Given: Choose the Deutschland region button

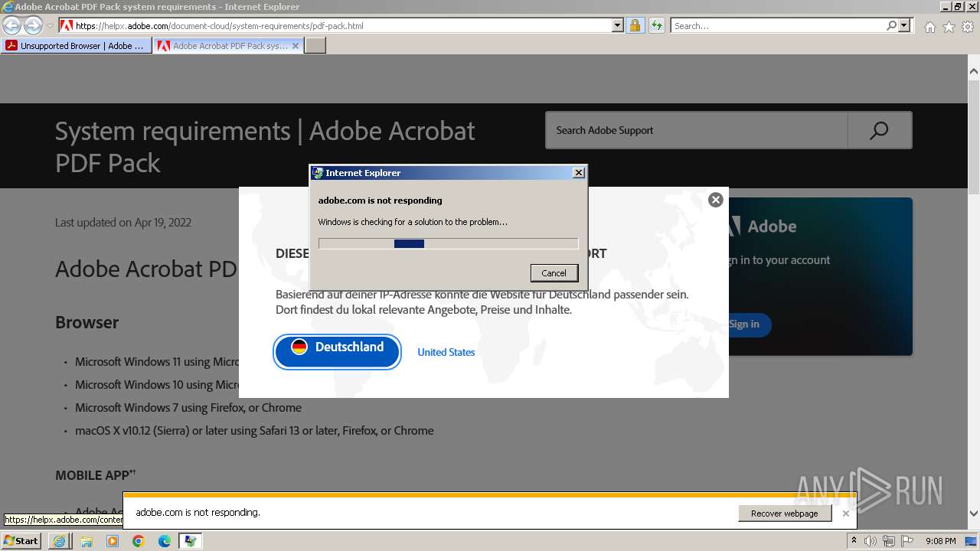Looking at the screenshot, I should pos(338,352).
